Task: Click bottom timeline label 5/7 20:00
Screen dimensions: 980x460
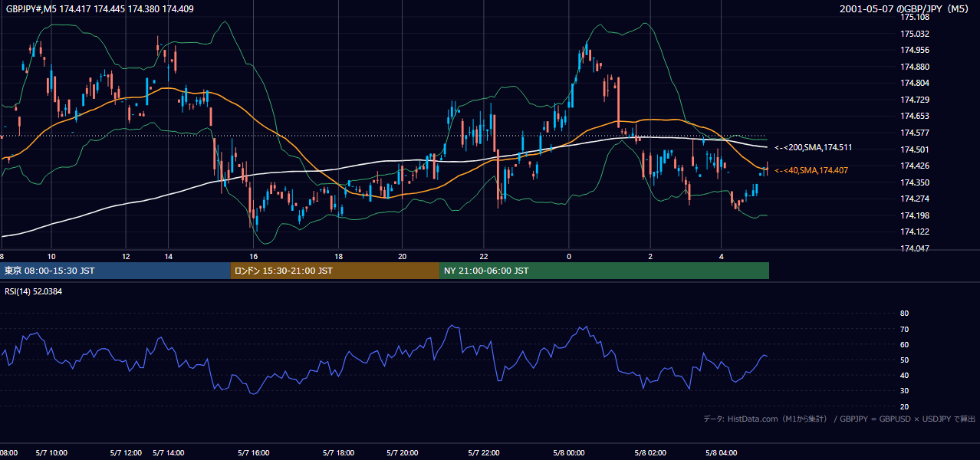Action: click(x=403, y=453)
